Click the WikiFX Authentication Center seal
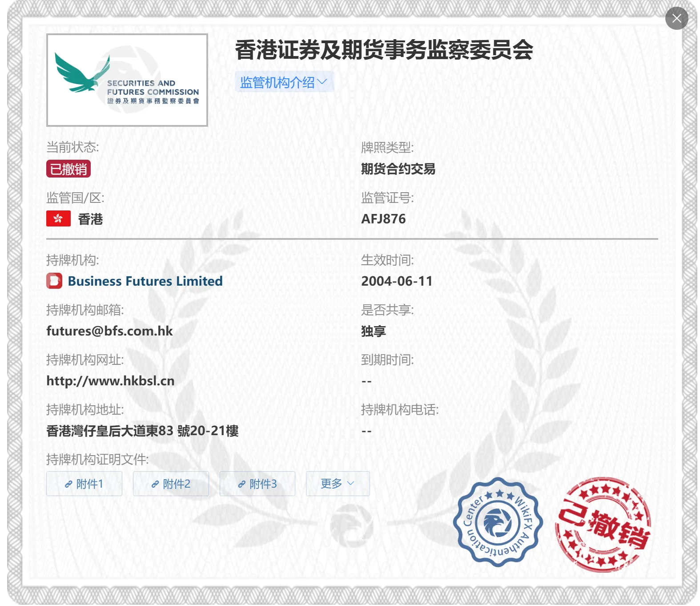The height and width of the screenshot is (606, 700). click(498, 522)
